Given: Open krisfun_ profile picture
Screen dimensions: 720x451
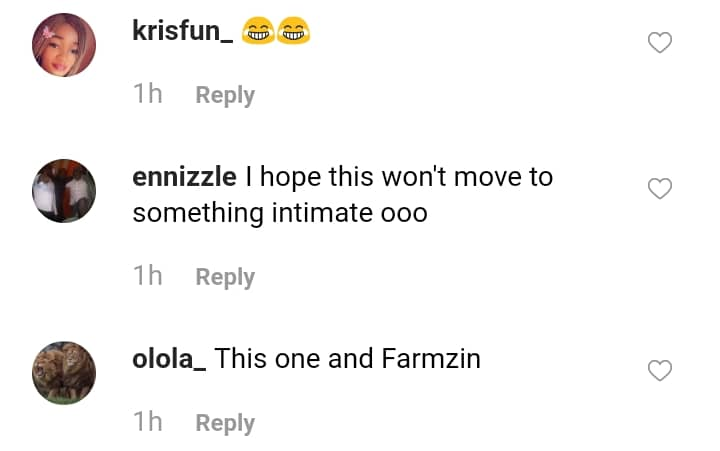Looking at the screenshot, I should [64, 44].
